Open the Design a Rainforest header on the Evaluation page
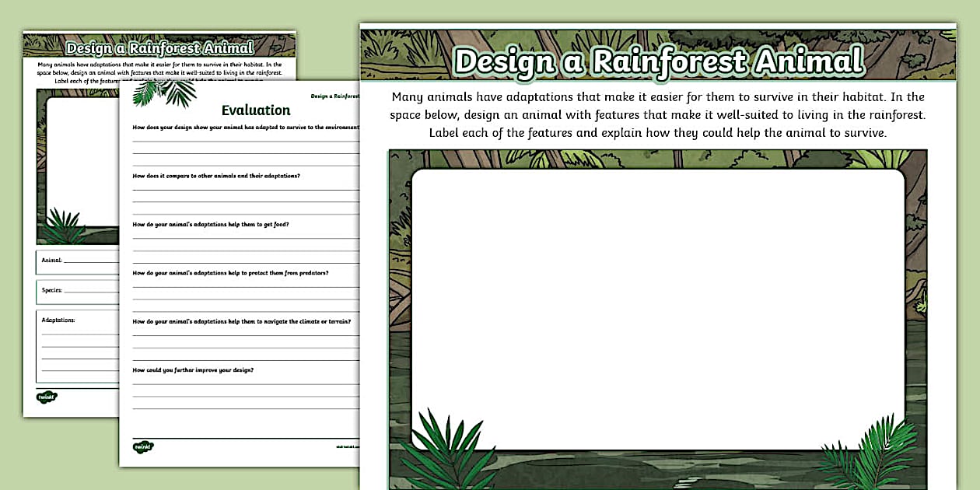 pos(336,95)
